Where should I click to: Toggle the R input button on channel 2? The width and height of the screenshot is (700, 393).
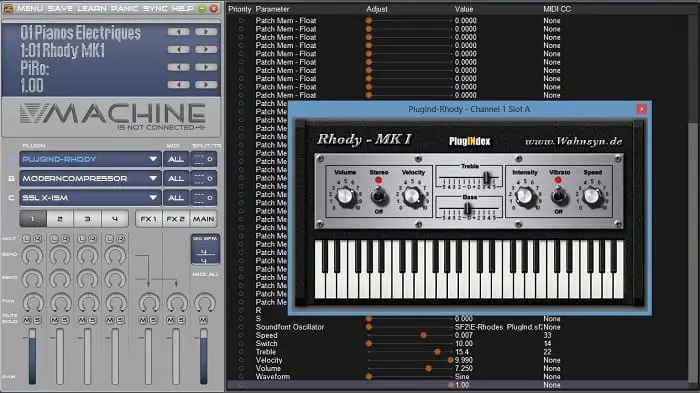click(65, 239)
